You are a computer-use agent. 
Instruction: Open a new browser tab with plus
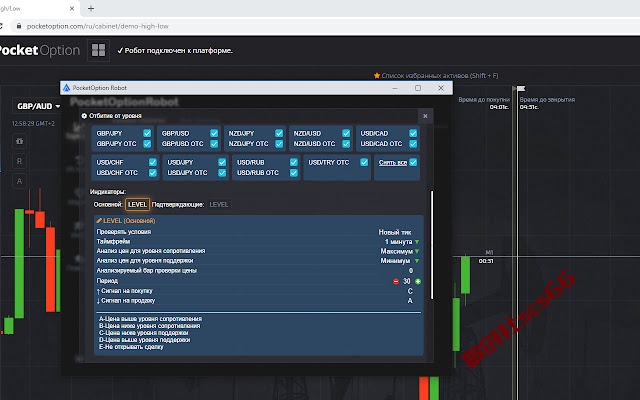91,8
